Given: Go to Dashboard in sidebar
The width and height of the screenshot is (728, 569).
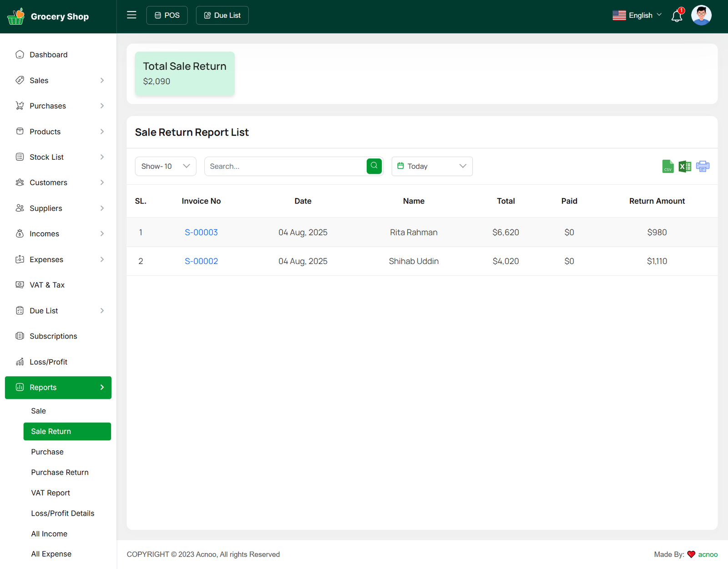Looking at the screenshot, I should click(x=49, y=55).
